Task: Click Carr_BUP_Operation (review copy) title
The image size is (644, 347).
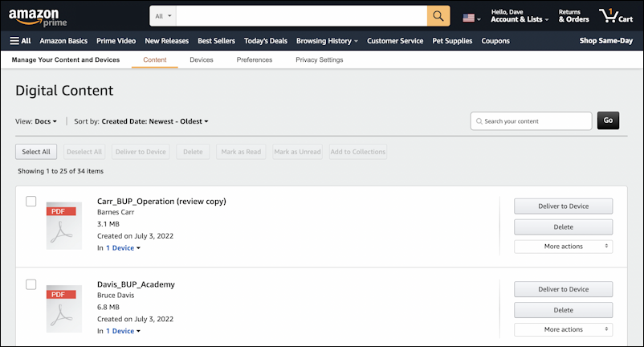Action: (x=161, y=202)
